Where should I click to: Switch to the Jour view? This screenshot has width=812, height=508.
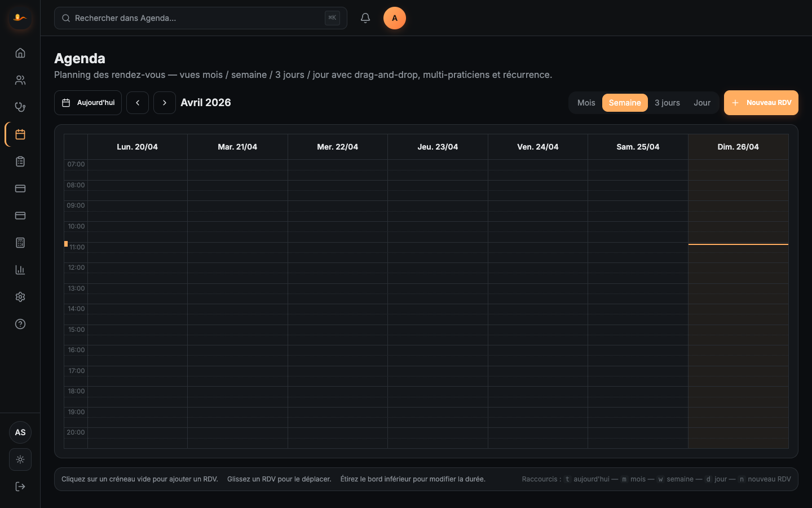[702, 103]
